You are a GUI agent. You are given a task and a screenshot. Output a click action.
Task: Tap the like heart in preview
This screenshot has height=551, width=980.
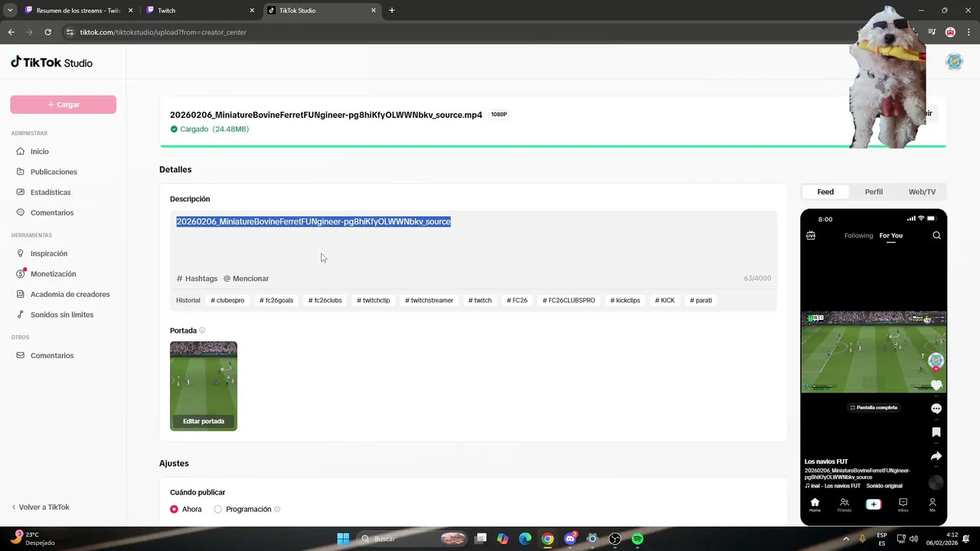[x=936, y=385]
